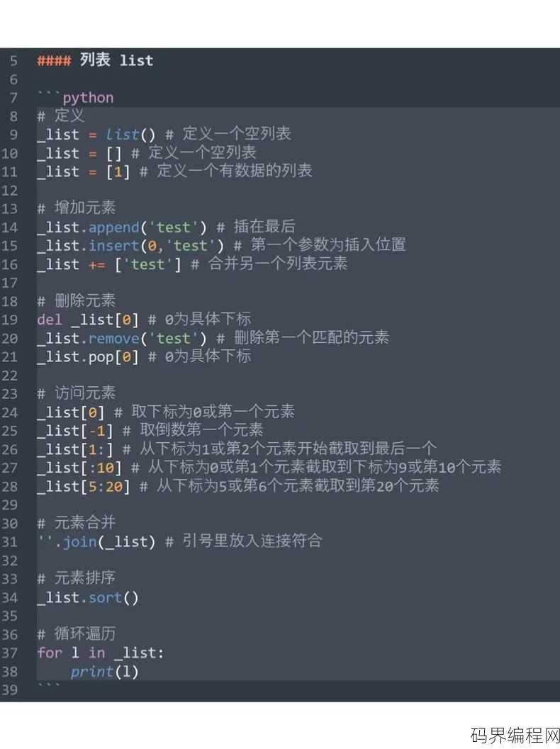Click the comment '# 取倒数第一个元素'

[193, 430]
